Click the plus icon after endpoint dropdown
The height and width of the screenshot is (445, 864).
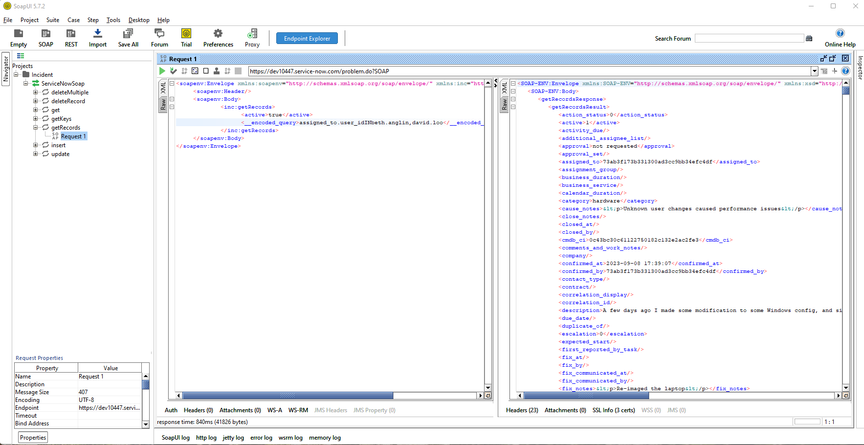tap(835, 71)
